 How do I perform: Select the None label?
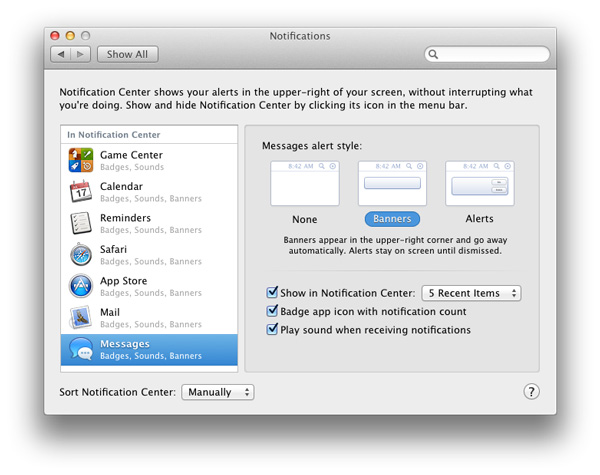pyautogui.click(x=305, y=219)
